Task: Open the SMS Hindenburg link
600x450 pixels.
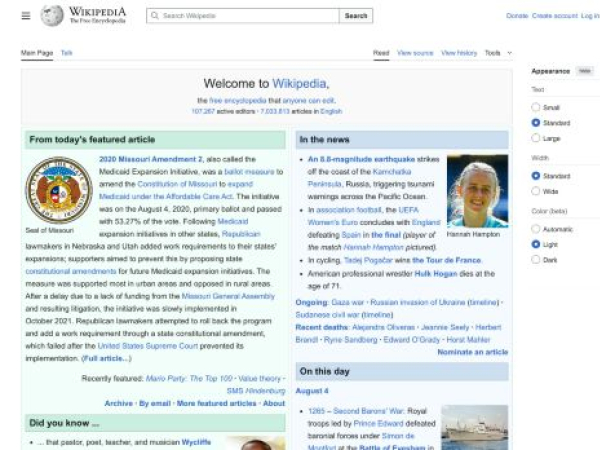Action: pos(256,391)
